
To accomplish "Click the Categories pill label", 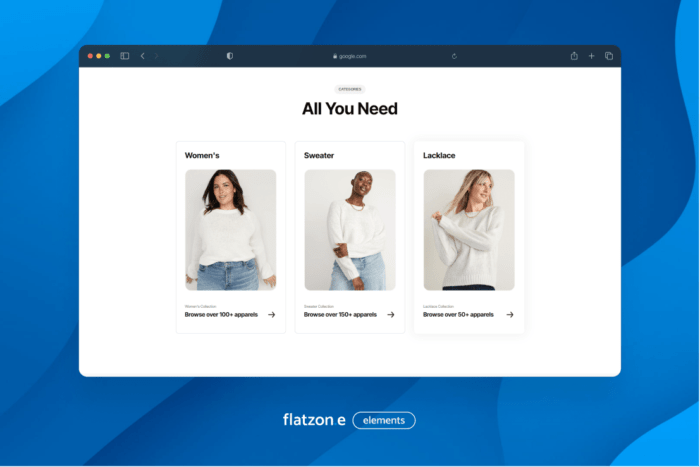I will click(350, 89).
